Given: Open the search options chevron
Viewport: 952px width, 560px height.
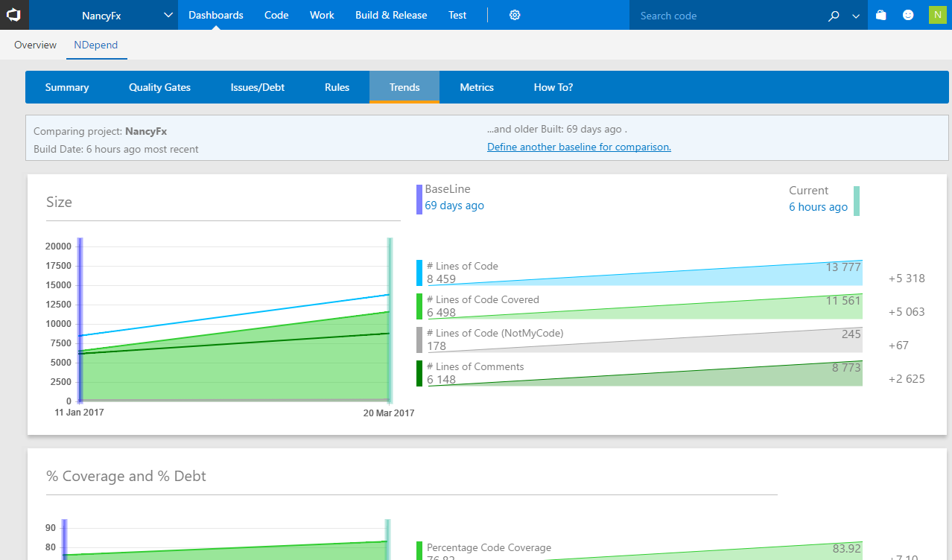Looking at the screenshot, I should (x=855, y=15).
